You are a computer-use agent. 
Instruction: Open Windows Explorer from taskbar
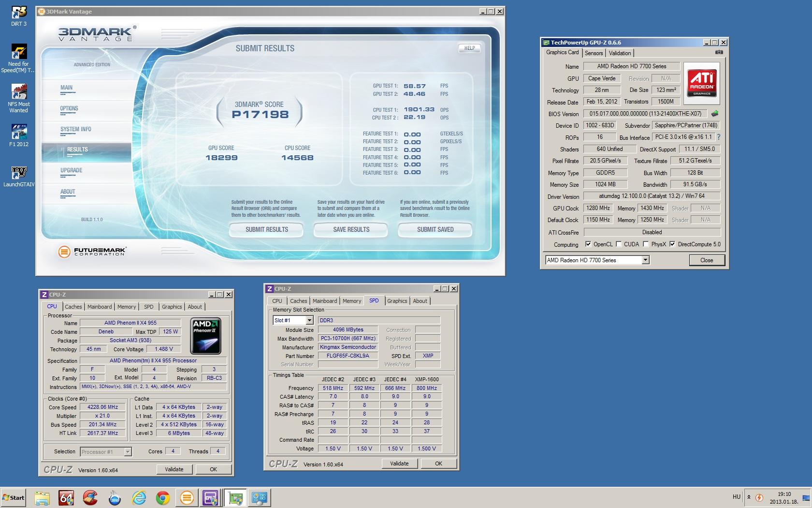tap(42, 497)
